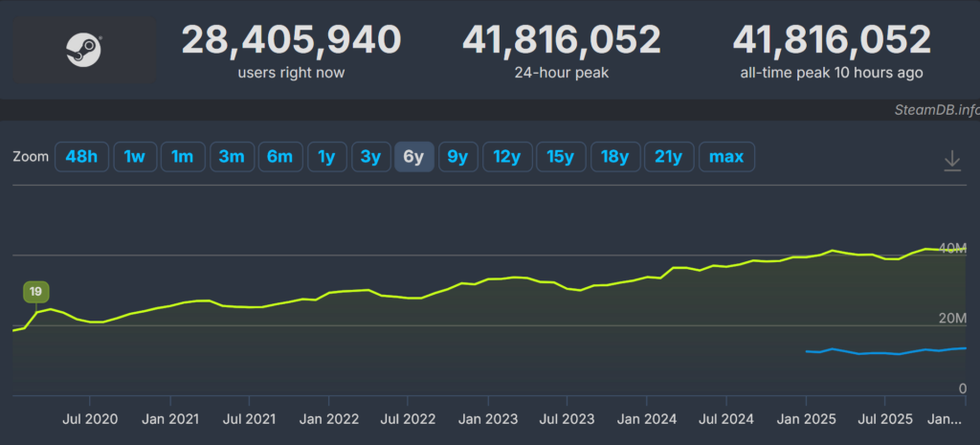The image size is (980, 445).
Task: Set zoom range to 48h
Action: (x=82, y=157)
